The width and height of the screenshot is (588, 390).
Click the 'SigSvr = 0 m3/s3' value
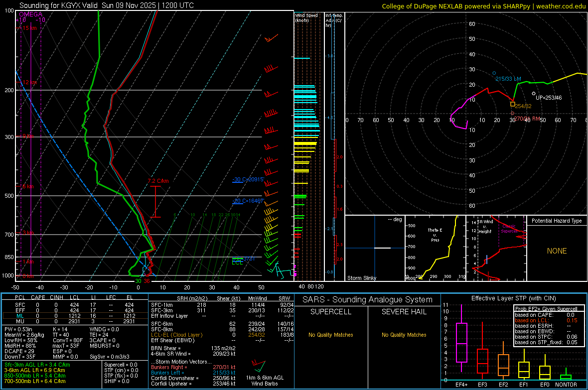coord(110,357)
